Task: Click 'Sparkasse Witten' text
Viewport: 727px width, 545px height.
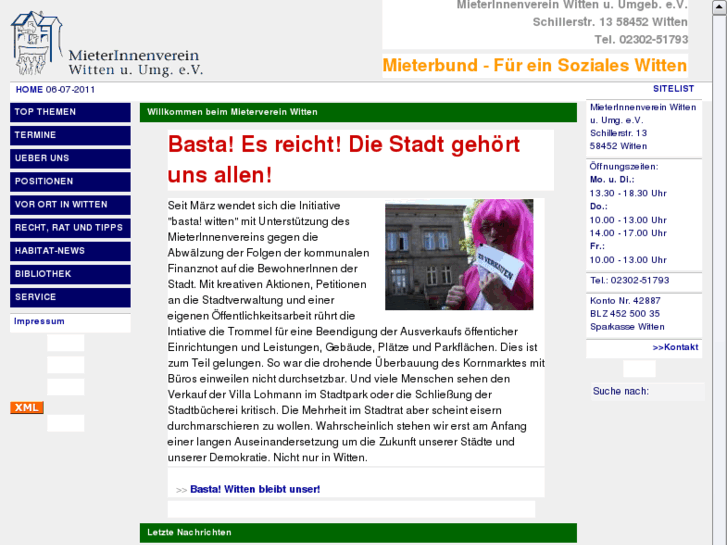Action: tap(627, 327)
